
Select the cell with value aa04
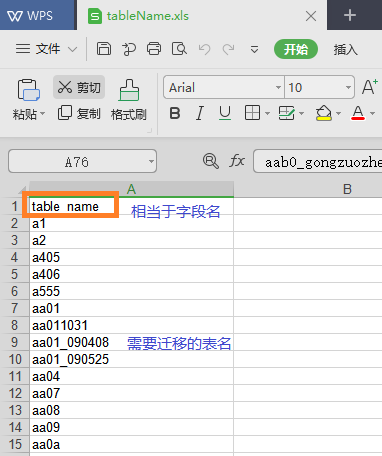pos(131,376)
